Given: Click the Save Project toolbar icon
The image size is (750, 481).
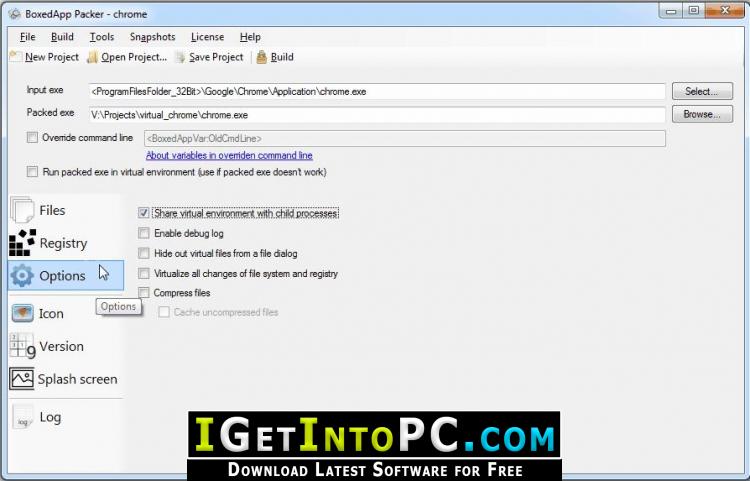Looking at the screenshot, I should tap(180, 57).
